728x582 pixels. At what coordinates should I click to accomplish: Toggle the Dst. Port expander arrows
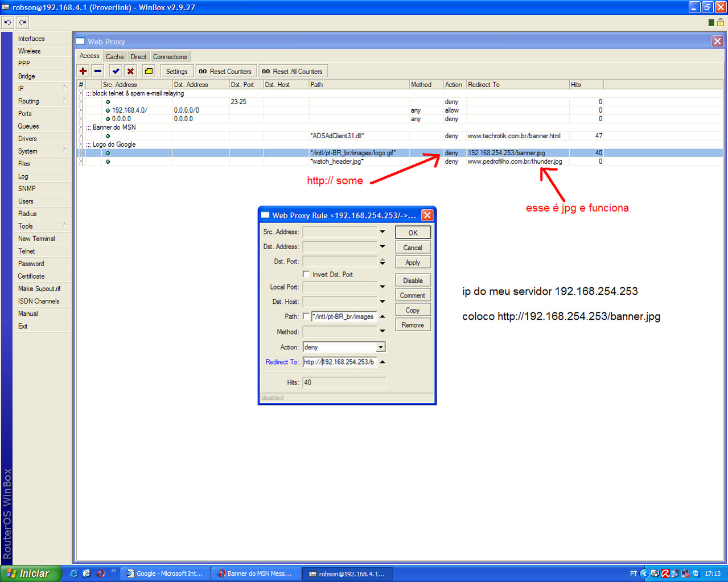pos(382,262)
